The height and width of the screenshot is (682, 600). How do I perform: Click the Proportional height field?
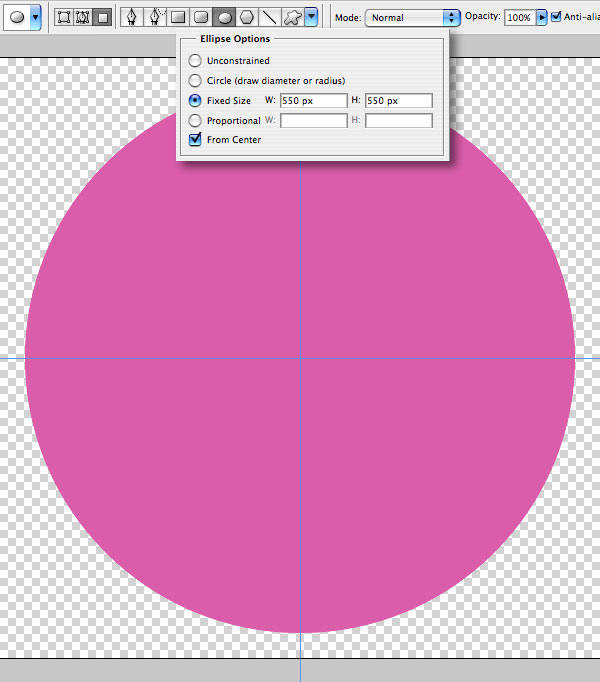click(399, 120)
